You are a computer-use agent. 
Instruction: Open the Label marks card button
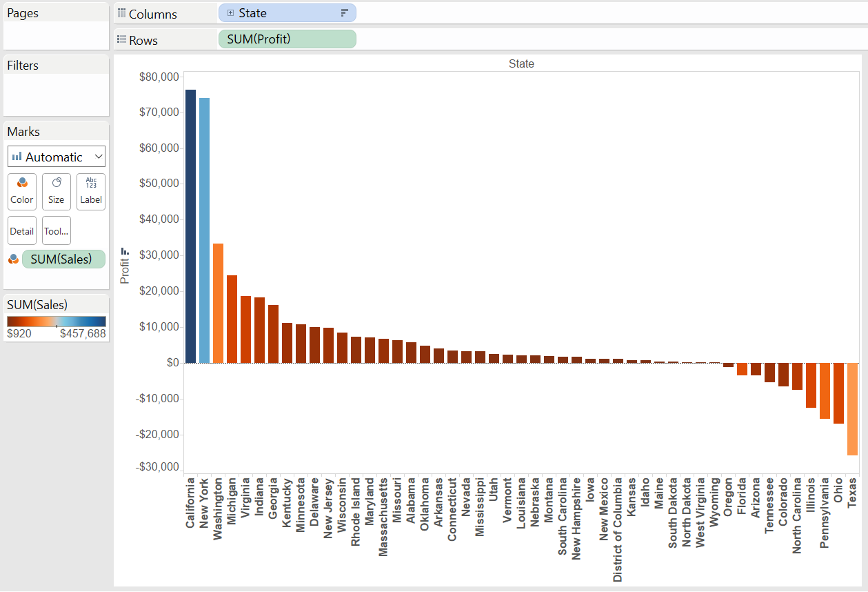click(90, 191)
